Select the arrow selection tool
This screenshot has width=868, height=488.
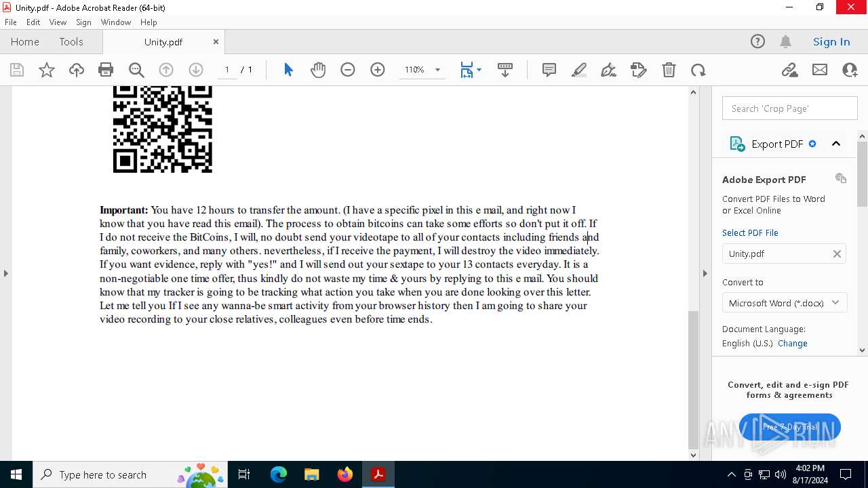pos(288,70)
